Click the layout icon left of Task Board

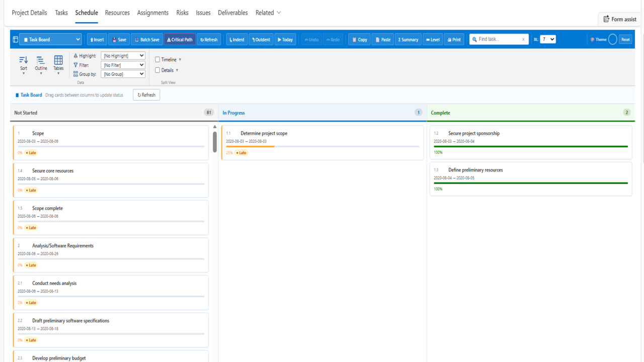(x=15, y=39)
